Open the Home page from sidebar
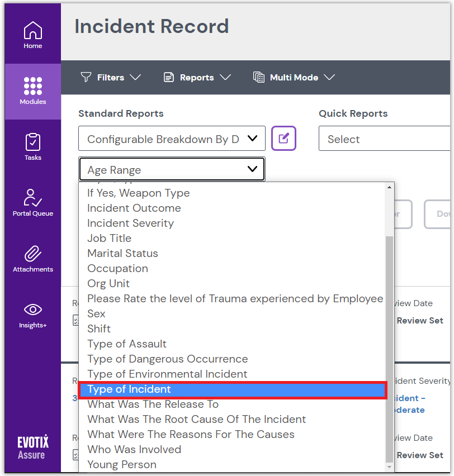This screenshot has height=476, width=454. [x=33, y=35]
